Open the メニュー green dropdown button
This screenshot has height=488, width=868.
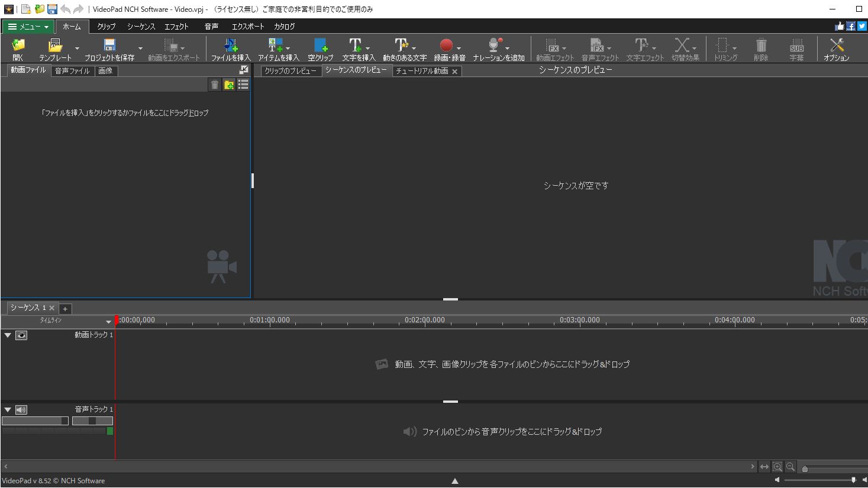point(28,27)
